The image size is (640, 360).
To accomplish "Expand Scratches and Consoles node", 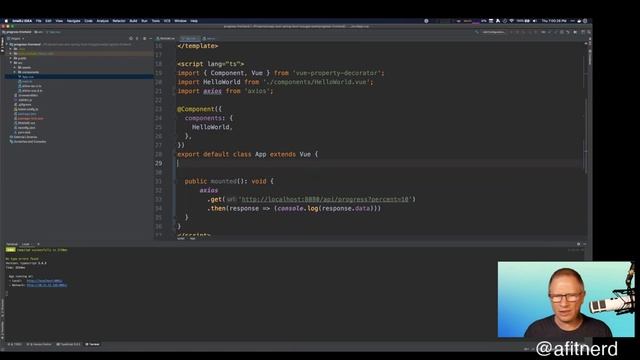I will 28,142.
